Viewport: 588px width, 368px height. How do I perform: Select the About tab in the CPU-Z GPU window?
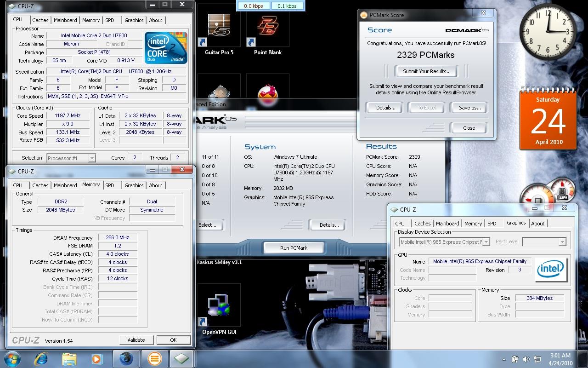538,224
